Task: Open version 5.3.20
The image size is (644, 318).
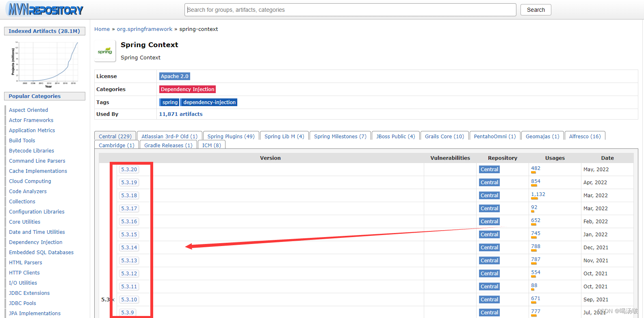Action: pos(129,170)
